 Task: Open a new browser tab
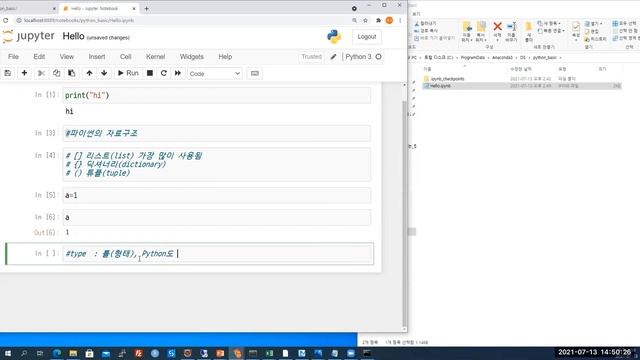[147, 8]
